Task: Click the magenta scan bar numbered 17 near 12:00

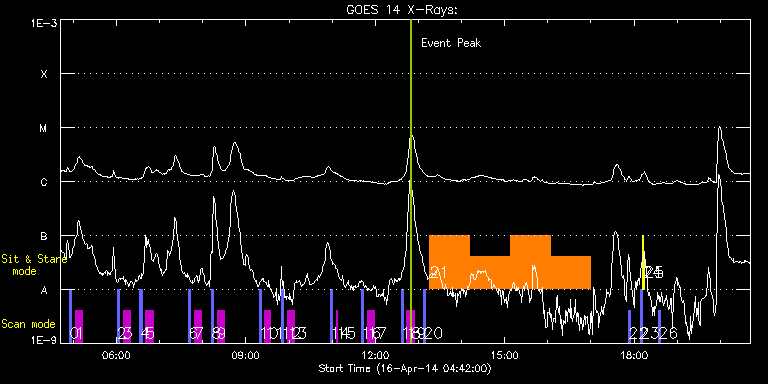Action: tap(371, 326)
